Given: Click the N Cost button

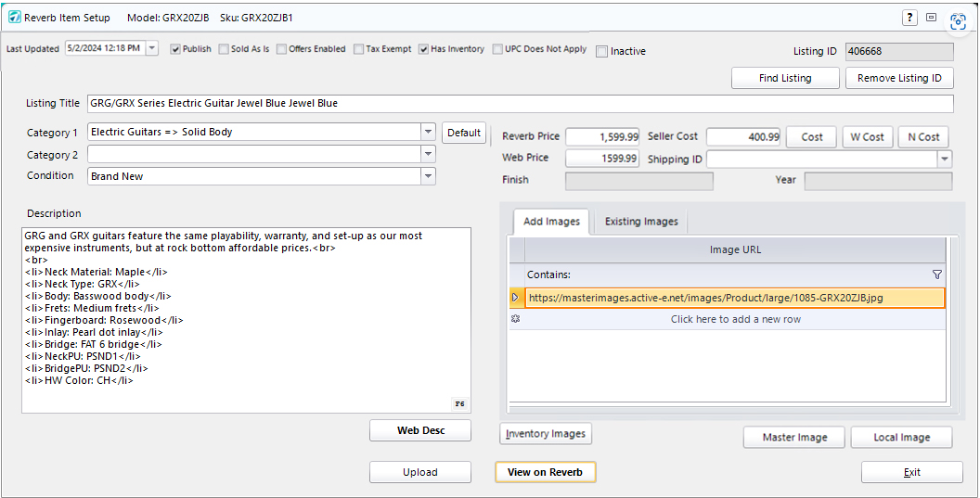Looking at the screenshot, I should 923,137.
